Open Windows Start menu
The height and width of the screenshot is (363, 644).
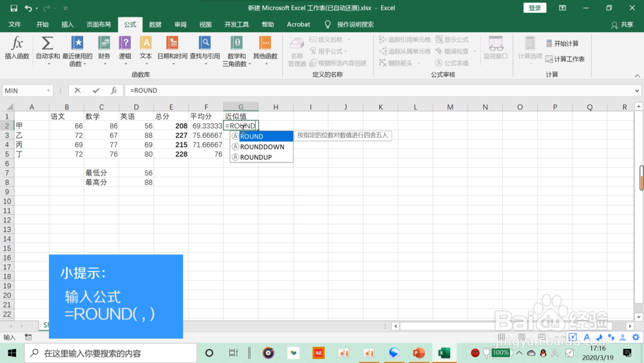pos(12,353)
